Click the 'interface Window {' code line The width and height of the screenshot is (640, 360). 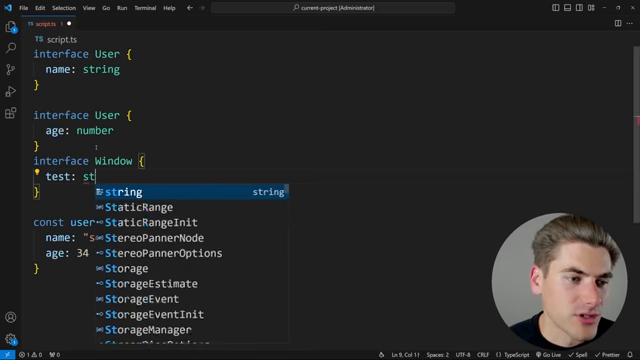(x=89, y=161)
